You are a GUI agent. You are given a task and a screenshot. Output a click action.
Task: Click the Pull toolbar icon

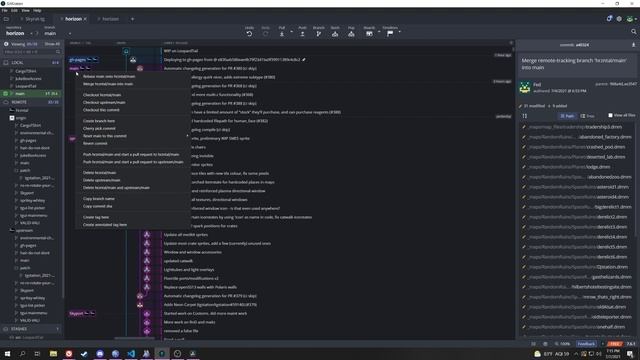click(282, 34)
